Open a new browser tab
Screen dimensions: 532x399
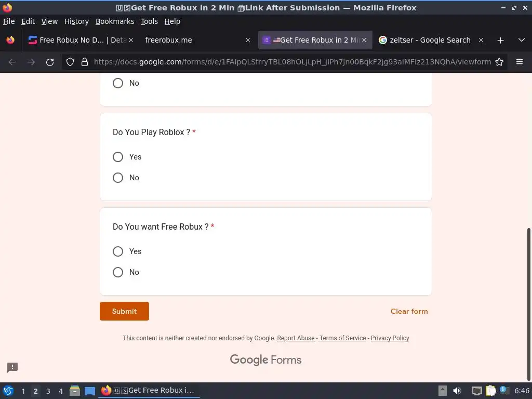[500, 41]
